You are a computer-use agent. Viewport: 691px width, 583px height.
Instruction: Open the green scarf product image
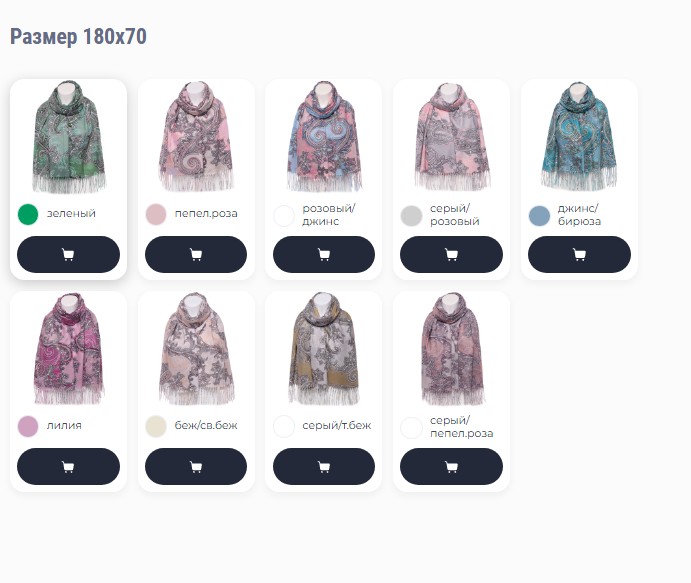point(68,137)
